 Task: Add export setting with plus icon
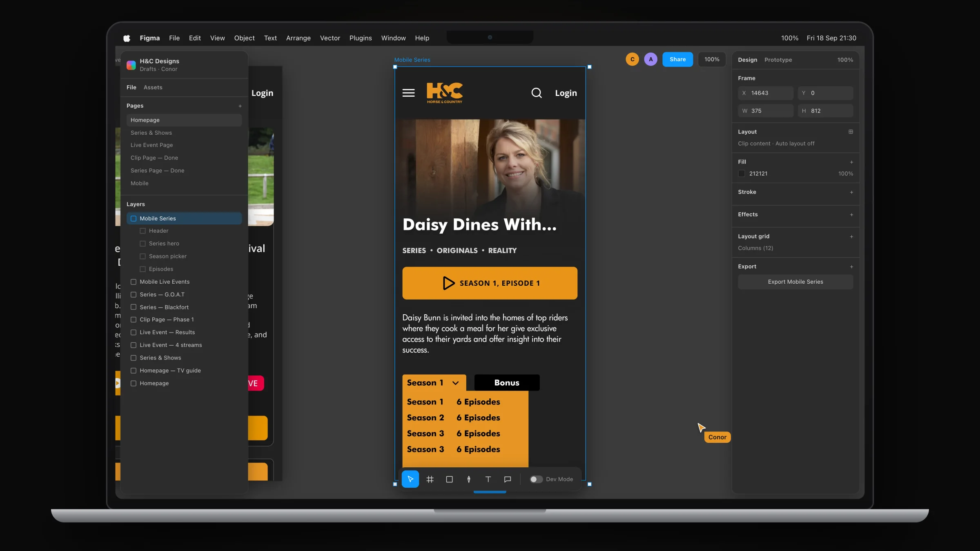coord(851,267)
